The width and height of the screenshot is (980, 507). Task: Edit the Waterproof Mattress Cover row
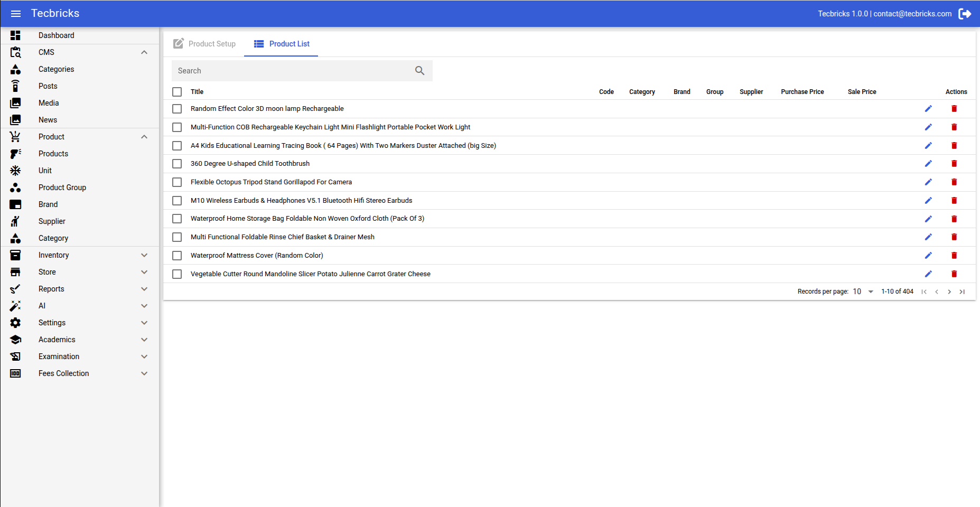coord(928,256)
